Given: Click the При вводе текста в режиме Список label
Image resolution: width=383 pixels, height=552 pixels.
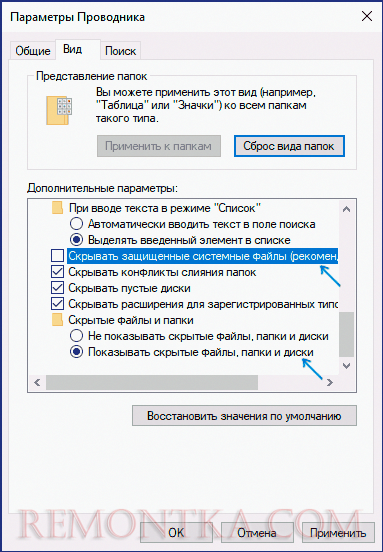Looking at the screenshot, I should pyautogui.click(x=165, y=208).
